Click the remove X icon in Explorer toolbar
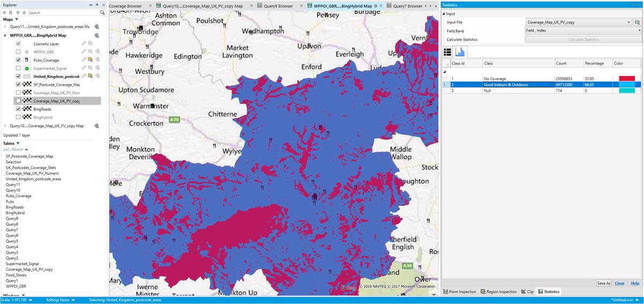 10,12
